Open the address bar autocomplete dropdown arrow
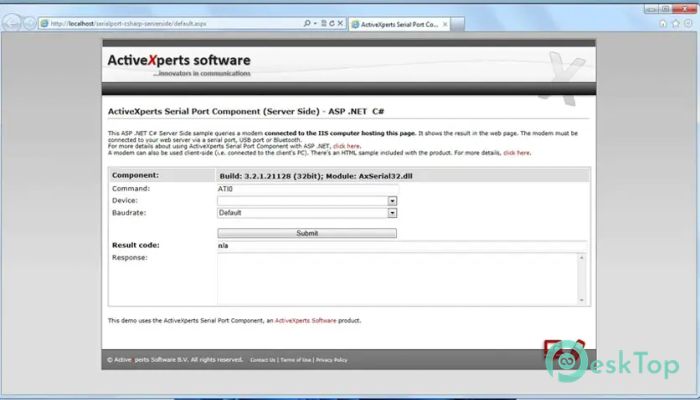Screen dimensions: 700x400 coord(315,23)
